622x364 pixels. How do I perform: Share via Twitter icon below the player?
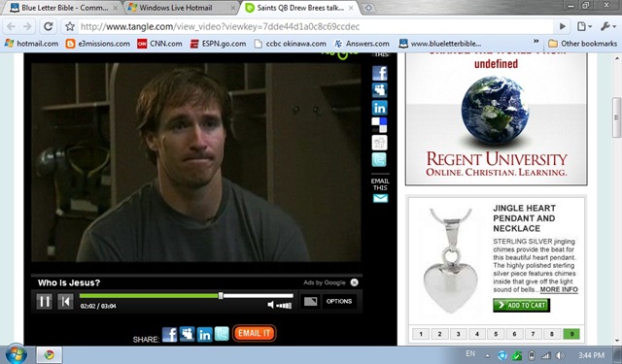point(222,334)
